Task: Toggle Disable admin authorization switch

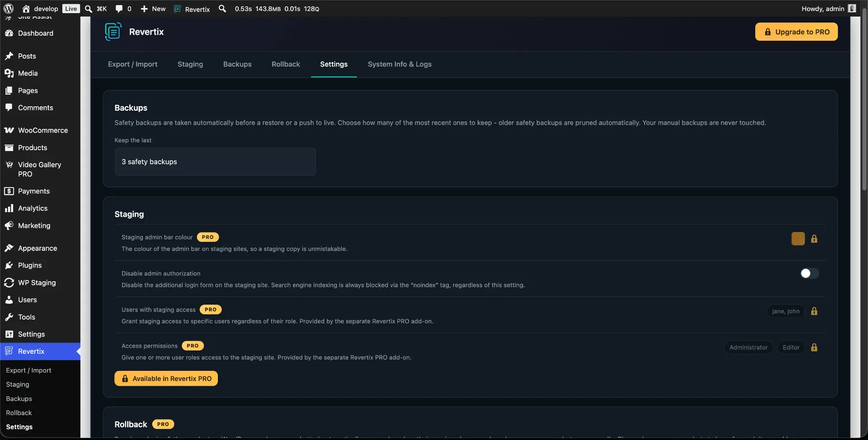Action: [x=809, y=273]
